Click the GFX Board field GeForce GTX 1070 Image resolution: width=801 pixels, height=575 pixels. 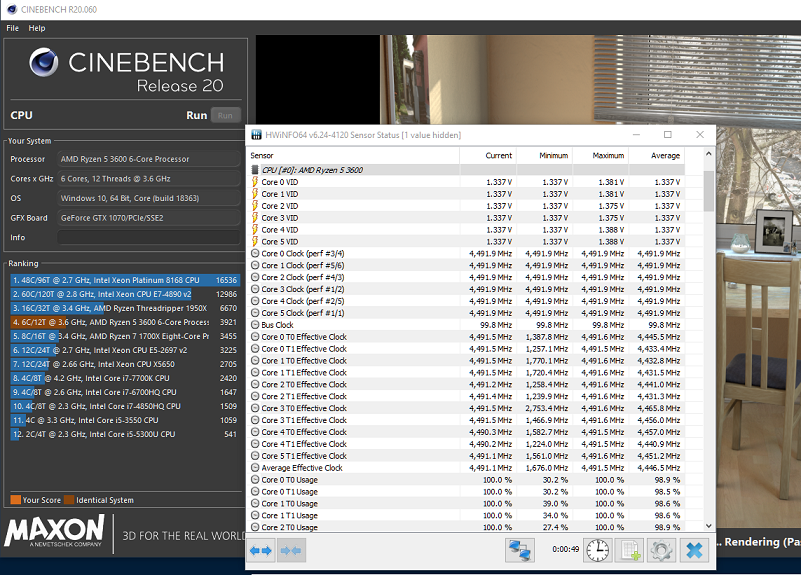[149, 218]
